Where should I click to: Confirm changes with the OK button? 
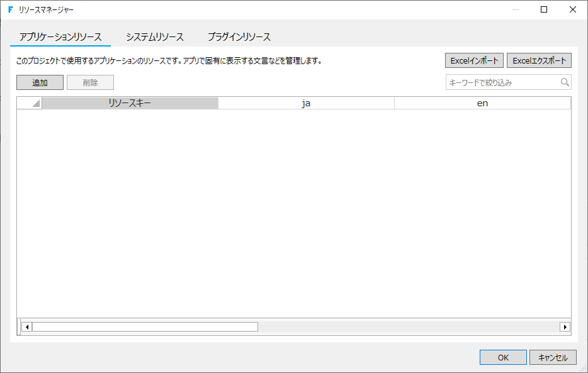click(x=503, y=357)
